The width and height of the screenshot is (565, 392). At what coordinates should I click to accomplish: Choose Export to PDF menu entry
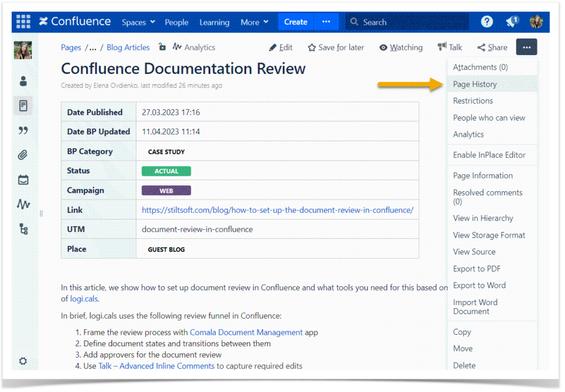pyautogui.click(x=475, y=269)
